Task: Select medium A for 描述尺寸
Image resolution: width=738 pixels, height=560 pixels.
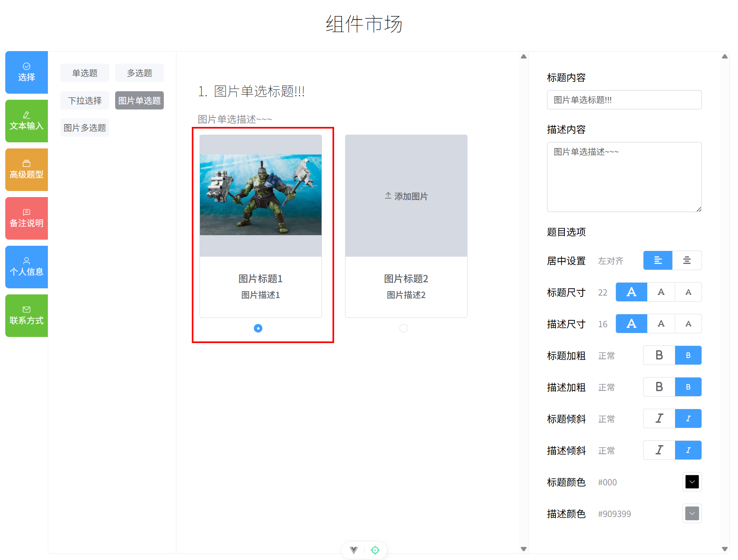Action: 661,324
